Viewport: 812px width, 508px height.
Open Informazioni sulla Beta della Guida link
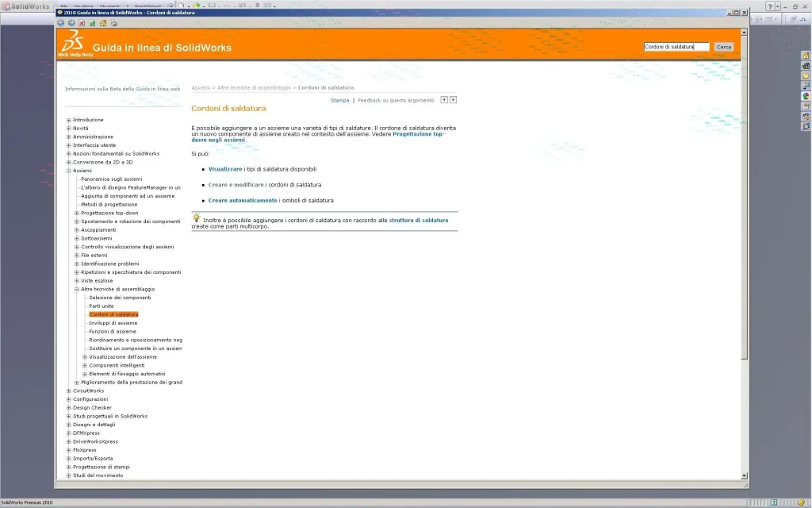(123, 89)
